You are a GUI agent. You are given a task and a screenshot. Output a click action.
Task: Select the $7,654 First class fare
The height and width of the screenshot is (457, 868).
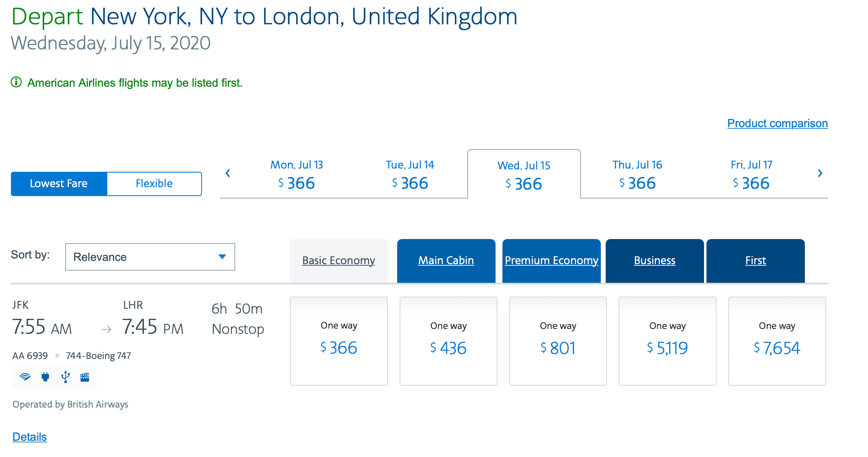point(777,341)
